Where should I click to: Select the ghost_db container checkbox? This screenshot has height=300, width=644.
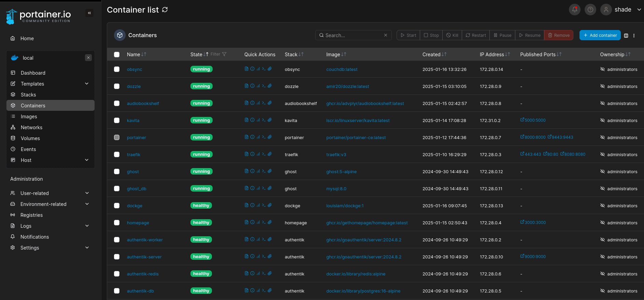coord(117,189)
